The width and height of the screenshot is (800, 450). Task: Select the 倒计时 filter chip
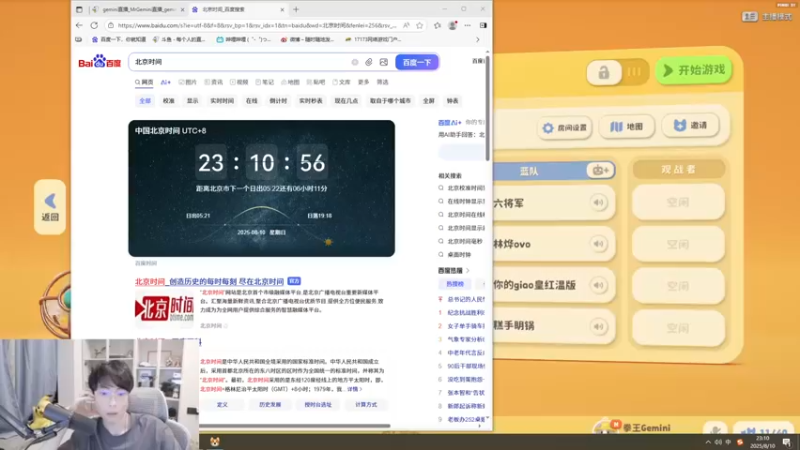(278, 101)
